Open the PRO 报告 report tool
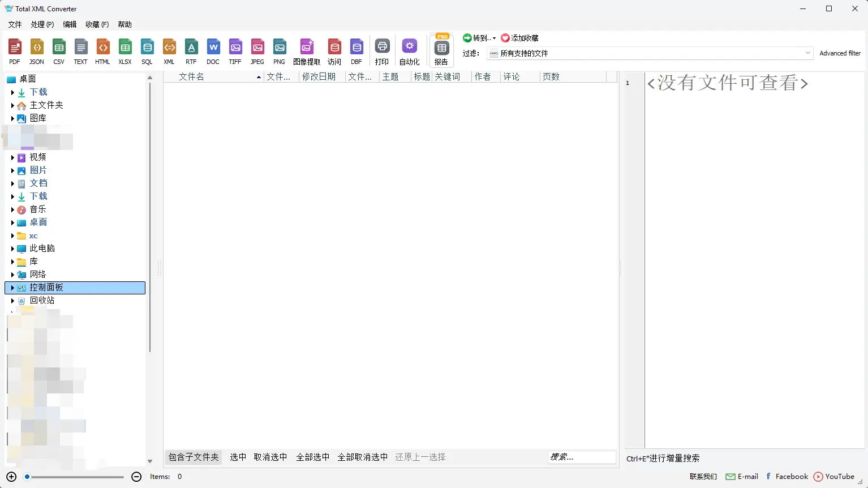 pos(442,50)
